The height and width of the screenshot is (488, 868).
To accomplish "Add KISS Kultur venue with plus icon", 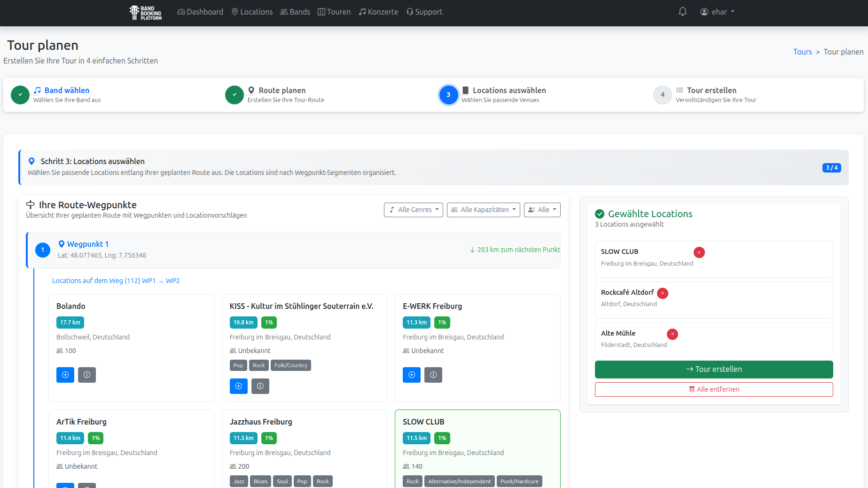I will (x=238, y=386).
